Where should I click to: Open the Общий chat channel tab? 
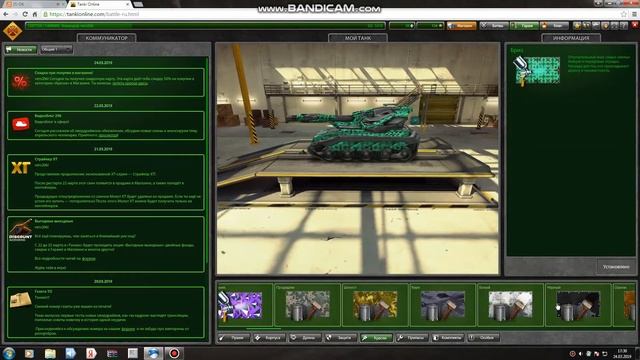point(56,49)
